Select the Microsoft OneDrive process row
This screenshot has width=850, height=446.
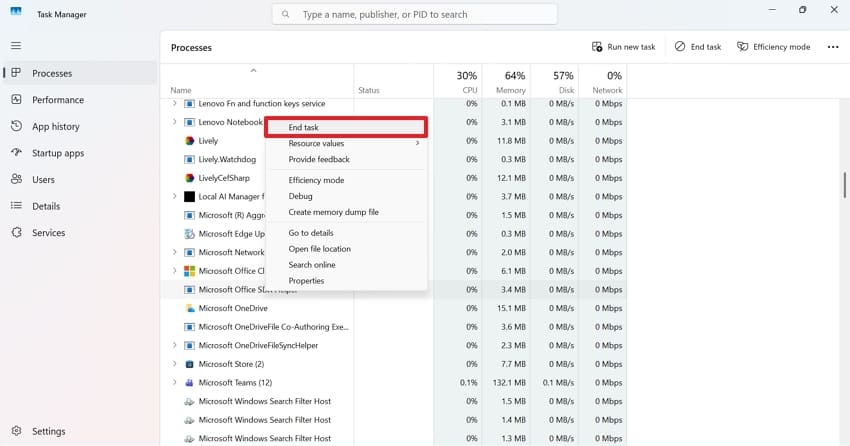(394, 308)
